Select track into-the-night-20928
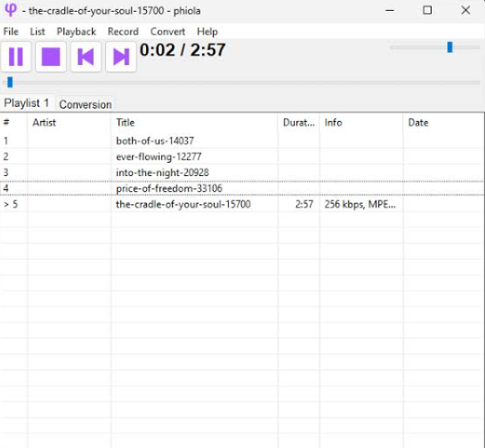Screen dimensions: 485x448 tap(242, 173)
